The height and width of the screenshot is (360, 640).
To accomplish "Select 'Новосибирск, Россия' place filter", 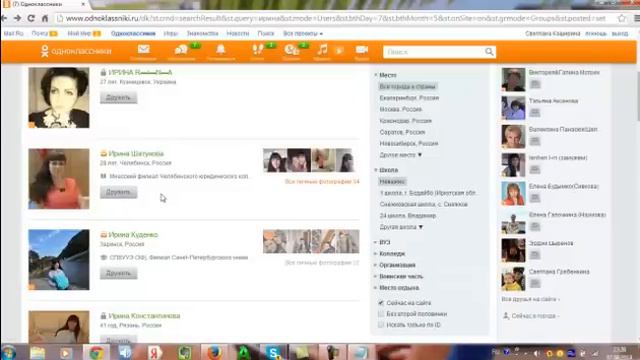I will click(409, 144).
